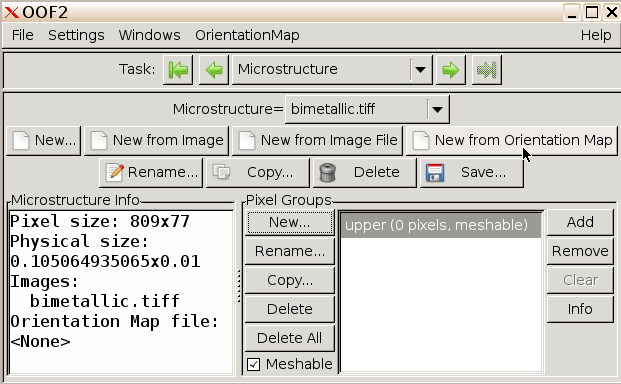Create a new pixel group
621x384 pixels.
coord(290,222)
